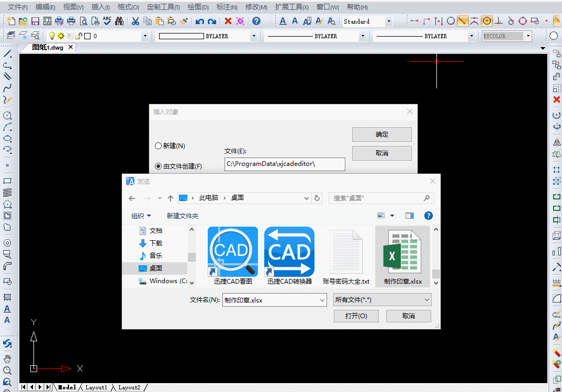The height and width of the screenshot is (392, 562).
Task: Click the binoculars Find icon
Action: point(119,21)
